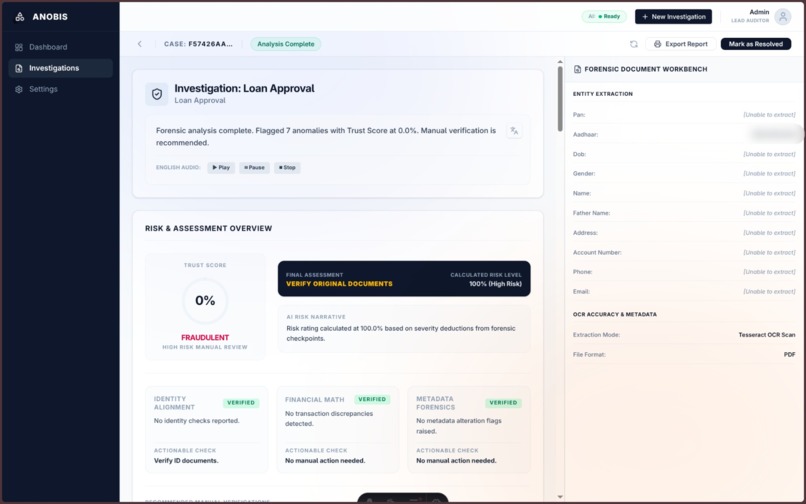806x504 pixels.
Task: Click the shield icon beside Investigation title
Action: click(157, 94)
